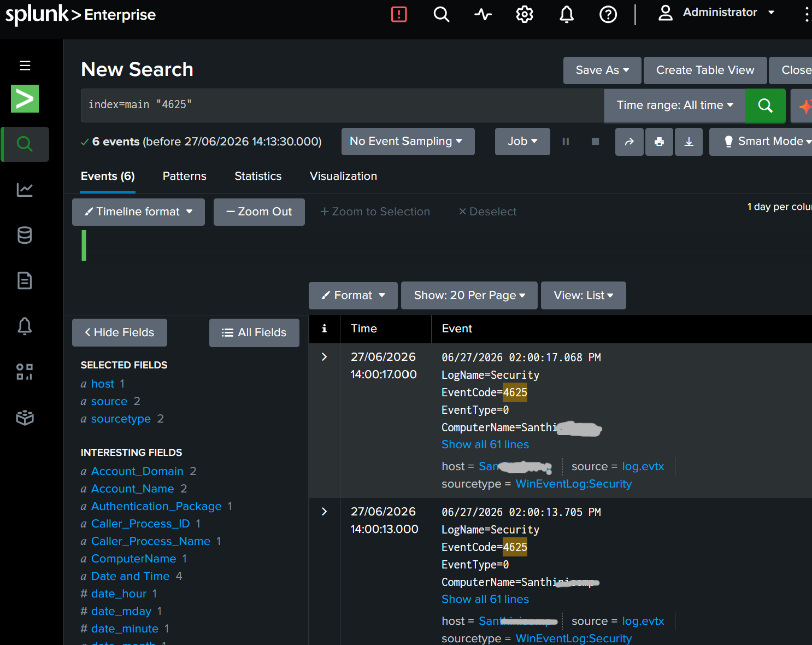Open the settings gear icon

525,14
